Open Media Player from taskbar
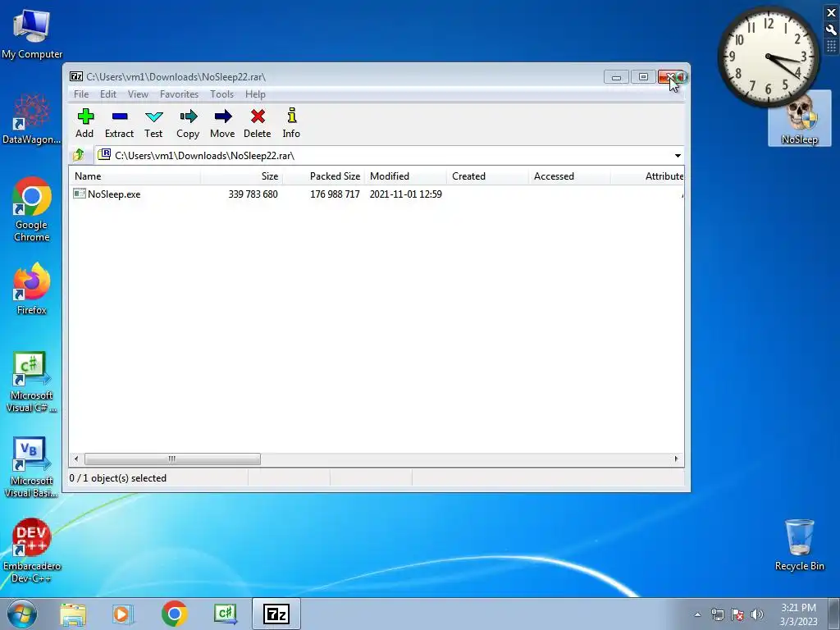Viewport: 840px width, 630px height. point(123,614)
